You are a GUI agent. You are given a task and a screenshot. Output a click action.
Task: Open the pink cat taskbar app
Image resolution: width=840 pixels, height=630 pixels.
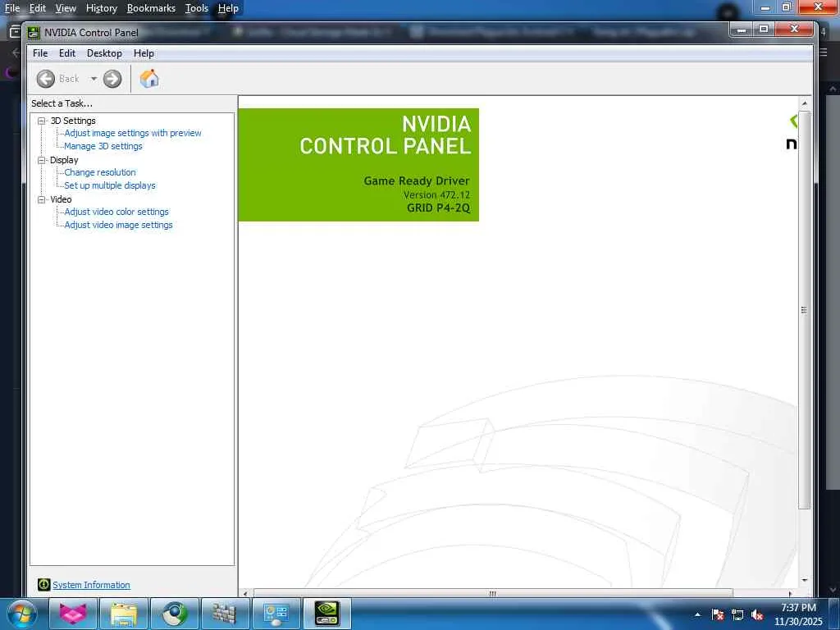click(x=73, y=614)
